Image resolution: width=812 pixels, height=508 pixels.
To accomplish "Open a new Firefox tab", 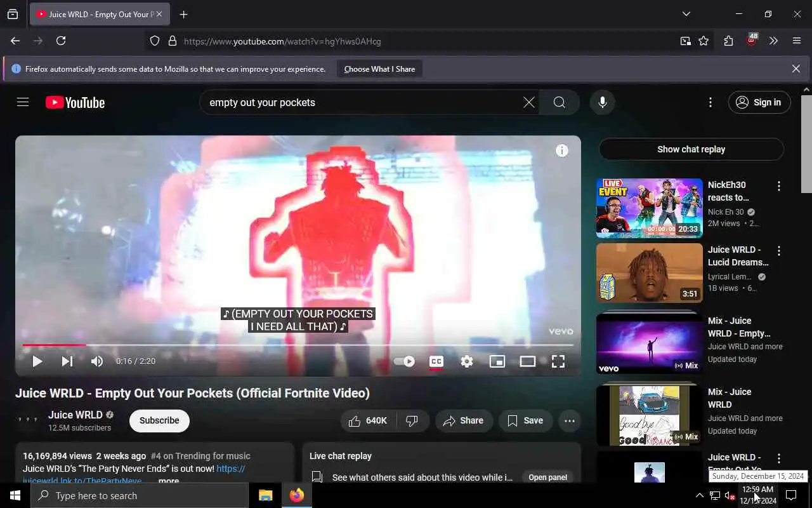I will point(183,15).
